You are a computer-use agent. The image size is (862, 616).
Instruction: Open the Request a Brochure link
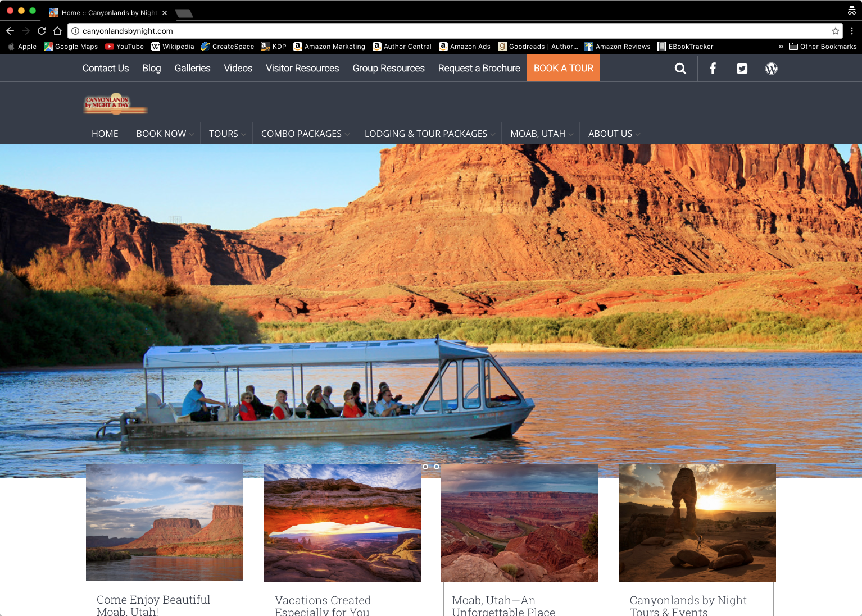click(479, 68)
